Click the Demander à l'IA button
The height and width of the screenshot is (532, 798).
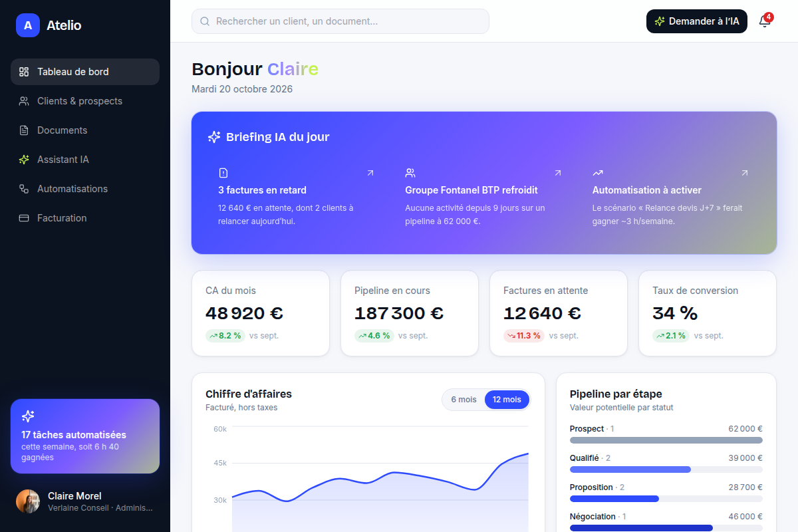[697, 21]
